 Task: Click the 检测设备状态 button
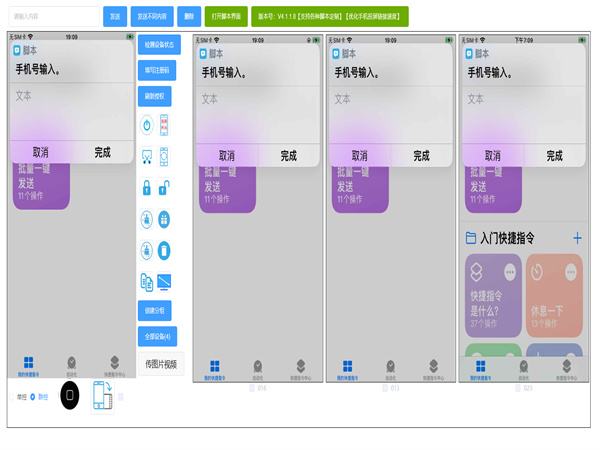[158, 45]
